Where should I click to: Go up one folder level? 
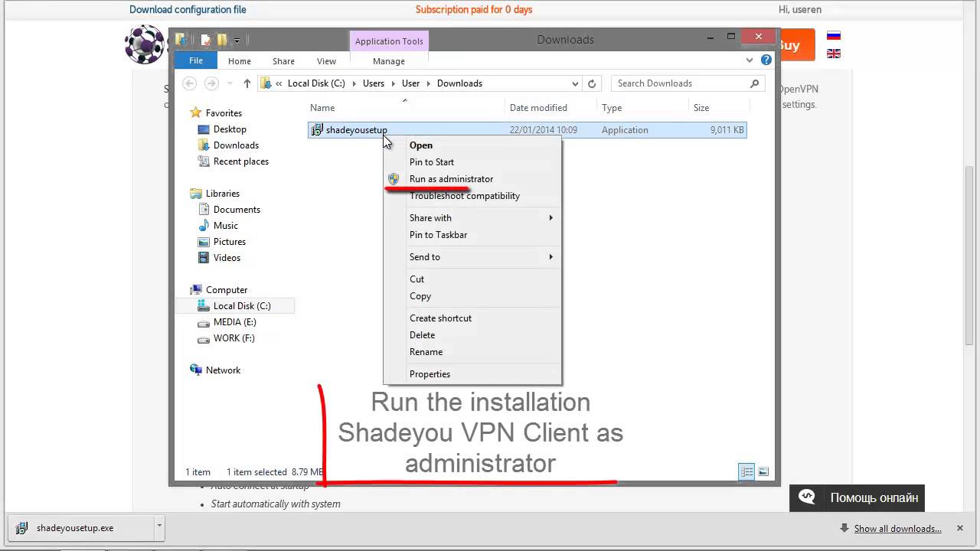pos(247,83)
